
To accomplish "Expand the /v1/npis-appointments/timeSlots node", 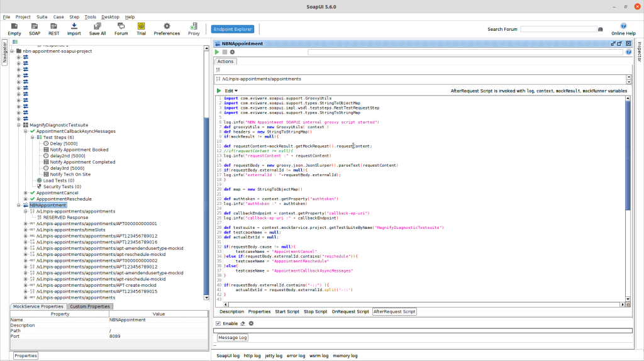I will tap(26, 230).
